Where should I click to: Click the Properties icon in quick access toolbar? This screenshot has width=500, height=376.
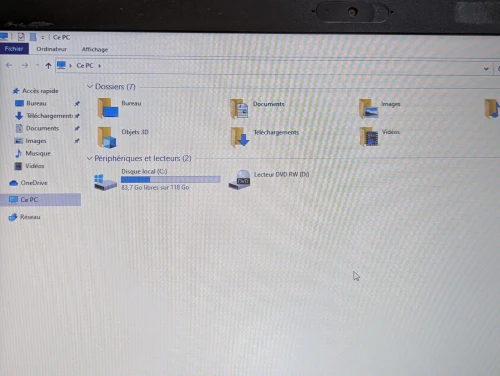[x=21, y=36]
